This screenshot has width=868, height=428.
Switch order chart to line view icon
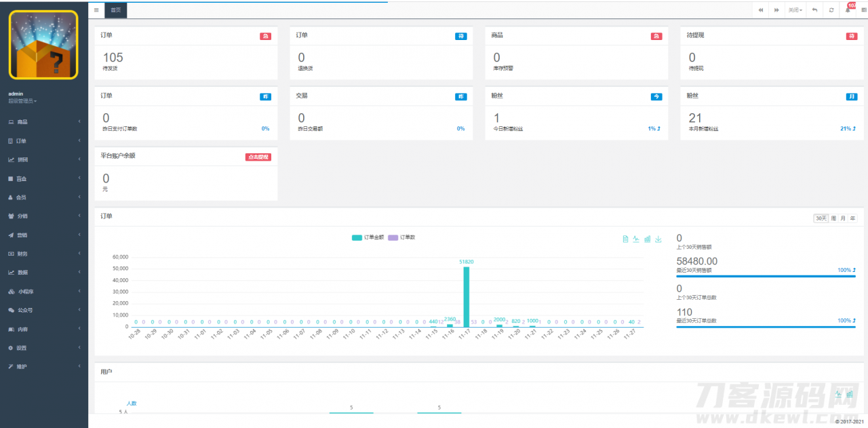point(636,239)
